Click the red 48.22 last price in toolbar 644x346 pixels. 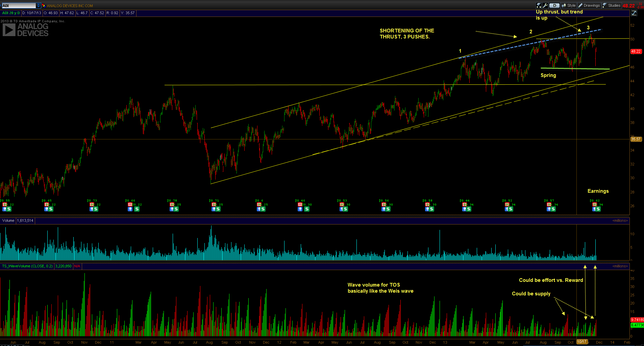(629, 6)
